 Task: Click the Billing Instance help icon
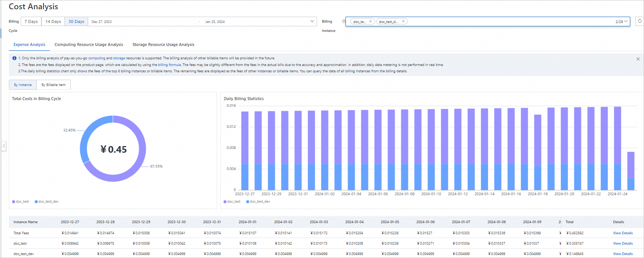click(x=344, y=21)
